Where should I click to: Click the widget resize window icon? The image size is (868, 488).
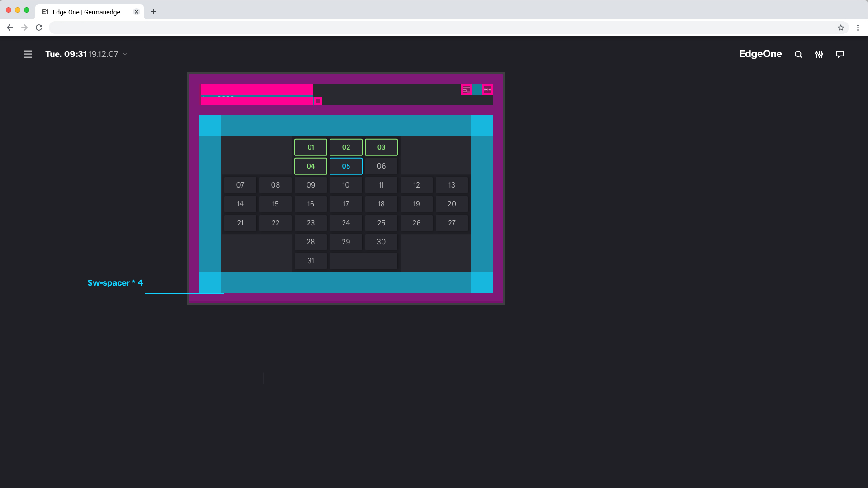coord(467,89)
